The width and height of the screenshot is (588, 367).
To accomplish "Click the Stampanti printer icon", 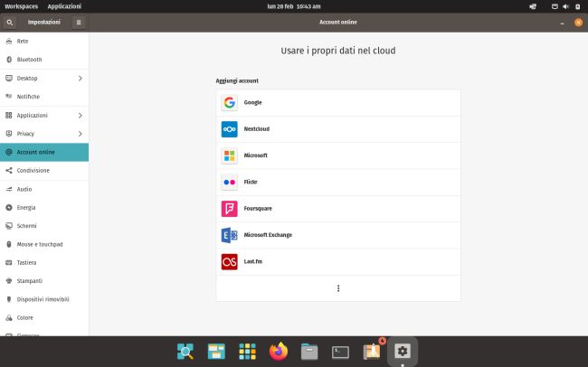I will point(9,281).
